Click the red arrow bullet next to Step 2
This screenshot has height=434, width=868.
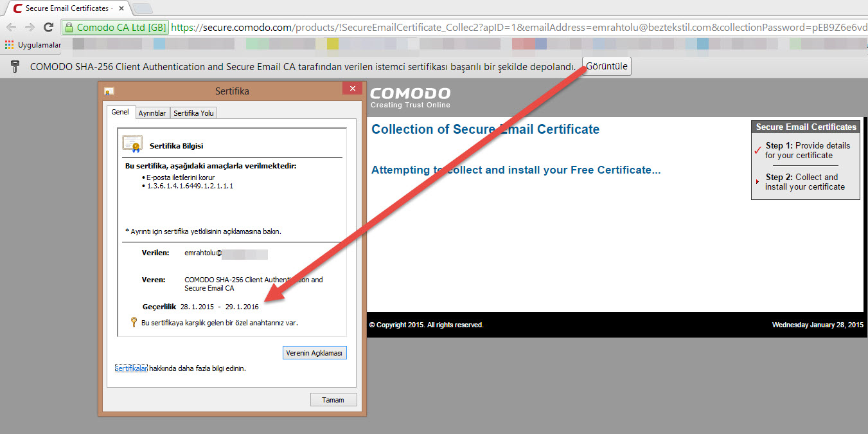758,182
